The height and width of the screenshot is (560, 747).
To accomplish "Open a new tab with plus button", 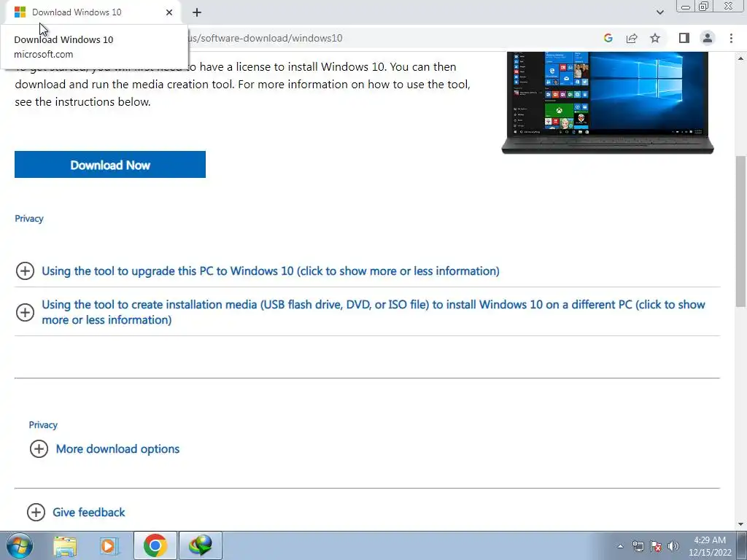I will coord(197,12).
